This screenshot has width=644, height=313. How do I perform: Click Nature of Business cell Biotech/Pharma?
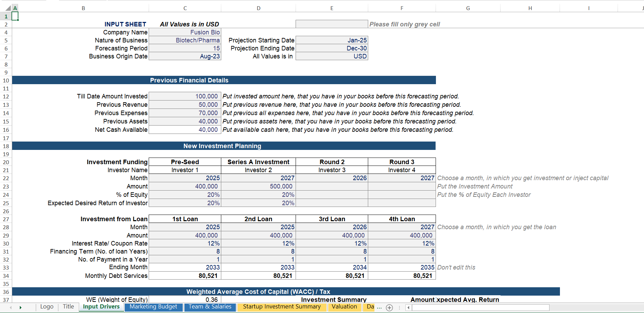185,40
